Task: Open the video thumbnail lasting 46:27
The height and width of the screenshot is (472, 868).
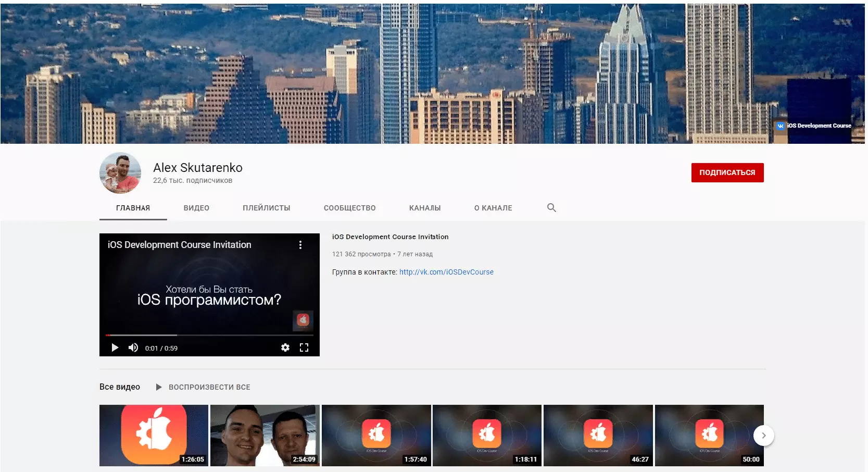Action: point(598,435)
